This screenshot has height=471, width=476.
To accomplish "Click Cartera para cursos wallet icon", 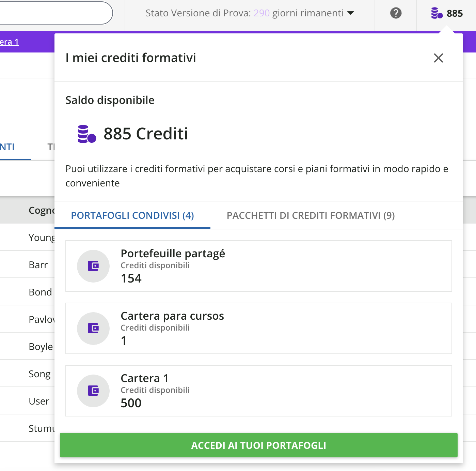I will tap(93, 328).
